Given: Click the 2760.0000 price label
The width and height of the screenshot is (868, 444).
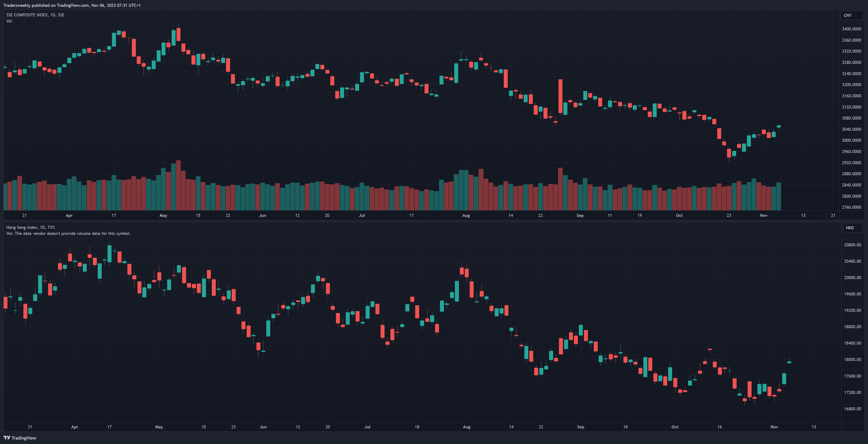Looking at the screenshot, I should point(851,207).
